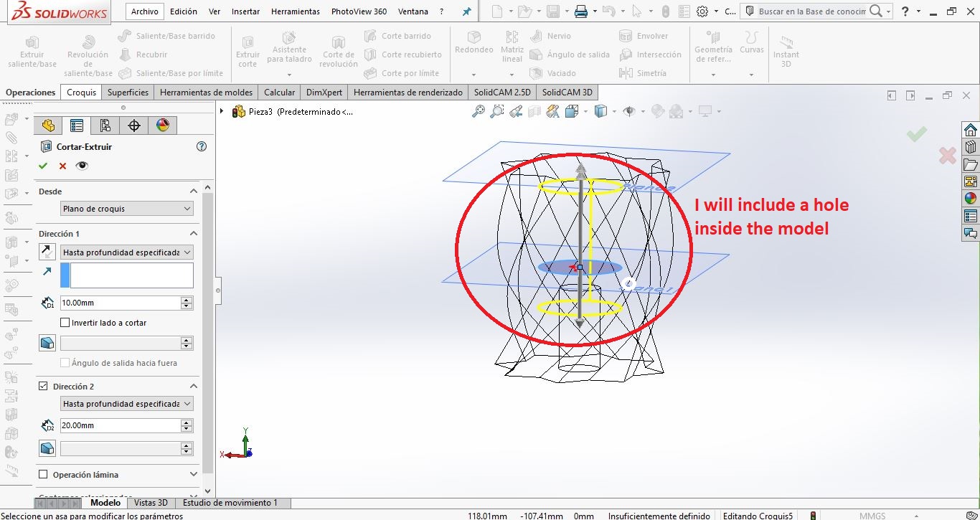Switch to the Vistas 3D bottom tab

coord(151,503)
